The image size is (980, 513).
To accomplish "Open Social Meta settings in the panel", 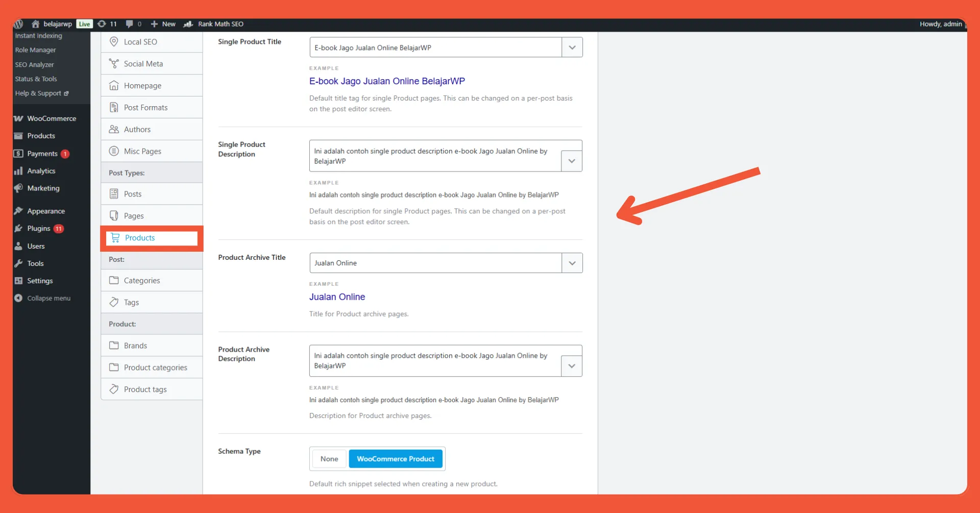I will (x=143, y=63).
